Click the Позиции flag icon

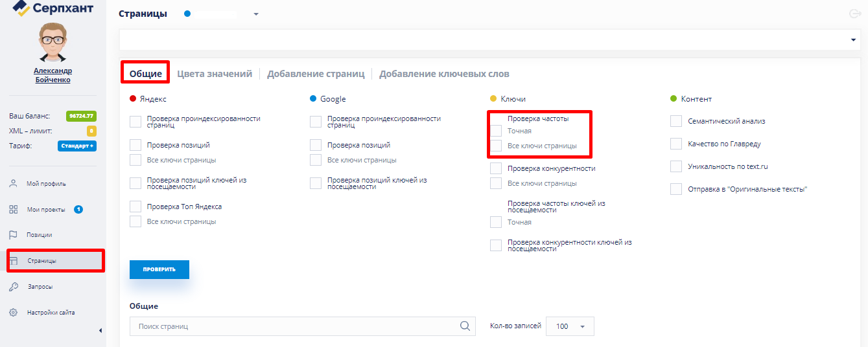pos(13,235)
